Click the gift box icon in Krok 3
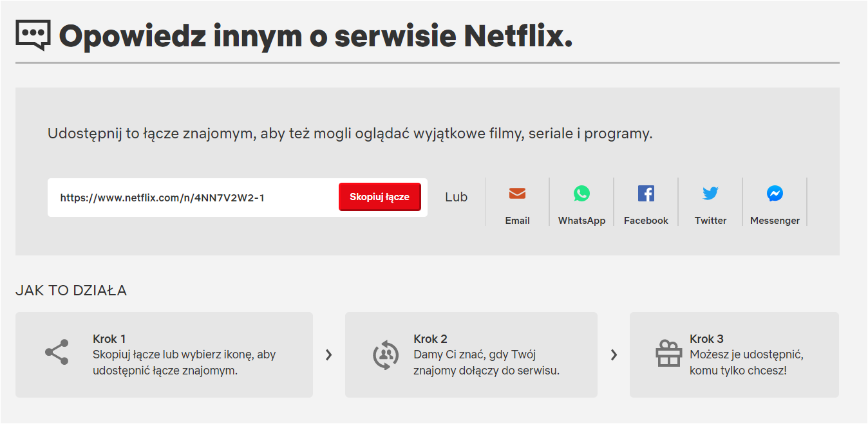 click(x=668, y=354)
